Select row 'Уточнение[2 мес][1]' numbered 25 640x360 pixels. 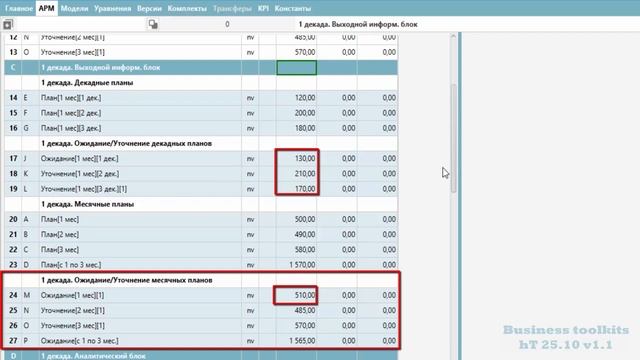coord(201,311)
